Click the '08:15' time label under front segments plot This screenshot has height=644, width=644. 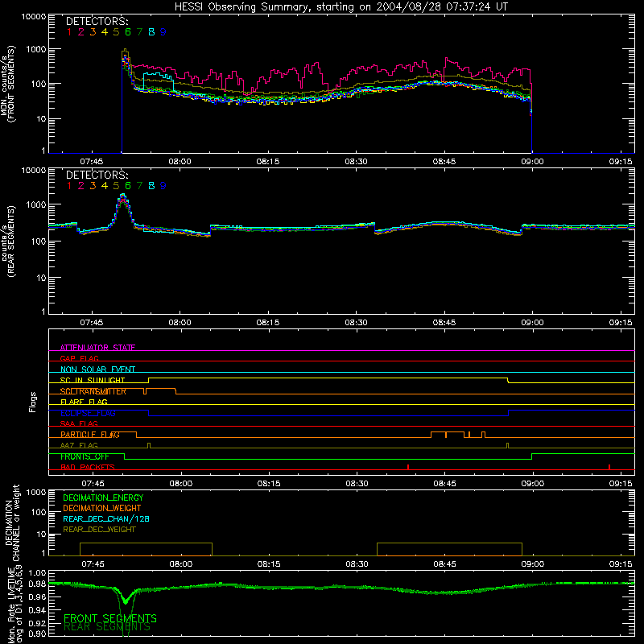(268, 162)
